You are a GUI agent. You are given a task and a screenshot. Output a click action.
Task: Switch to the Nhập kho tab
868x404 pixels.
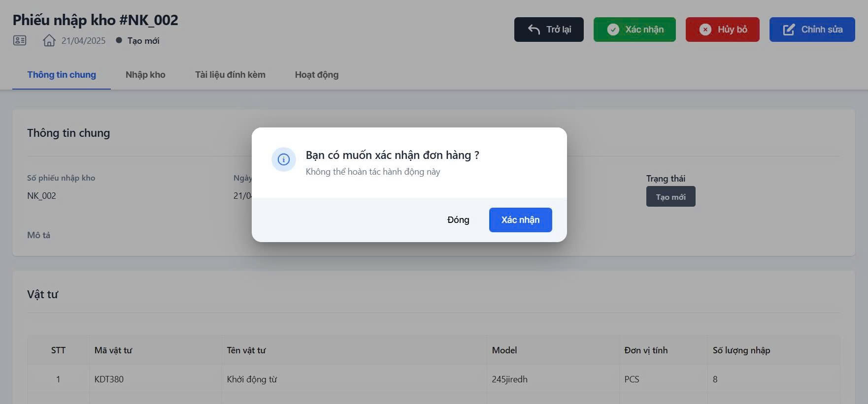pyautogui.click(x=145, y=75)
